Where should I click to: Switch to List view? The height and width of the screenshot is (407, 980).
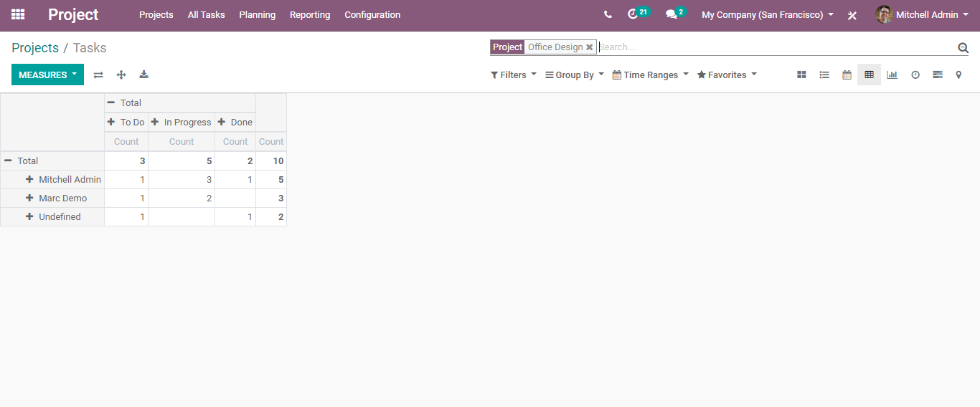click(x=824, y=75)
